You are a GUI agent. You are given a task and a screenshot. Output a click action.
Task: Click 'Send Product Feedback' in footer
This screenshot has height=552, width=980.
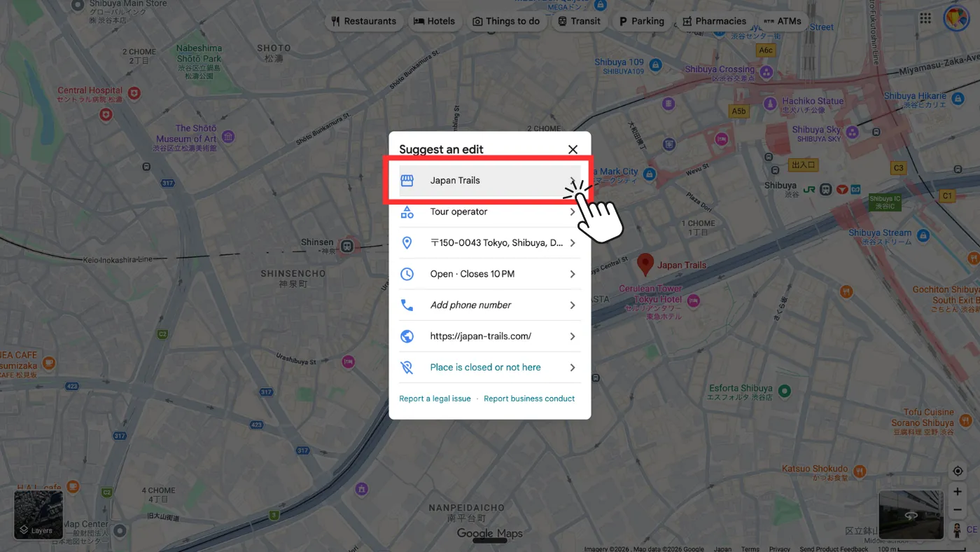[834, 549]
